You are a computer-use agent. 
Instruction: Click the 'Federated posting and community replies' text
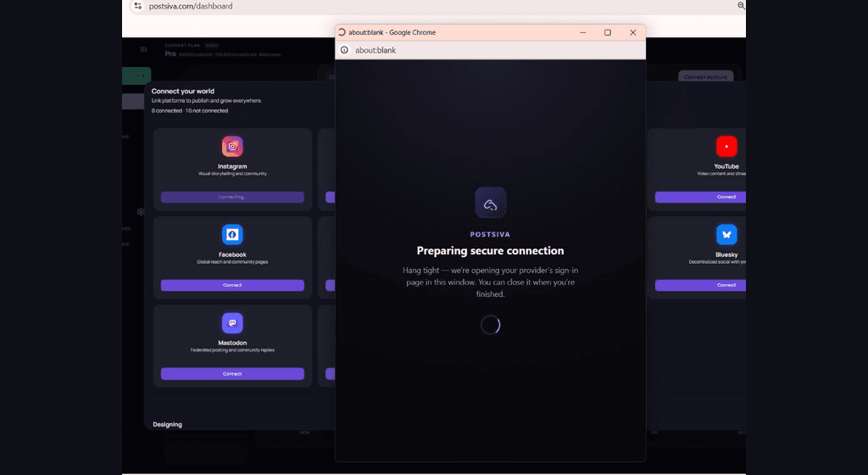[232, 349]
